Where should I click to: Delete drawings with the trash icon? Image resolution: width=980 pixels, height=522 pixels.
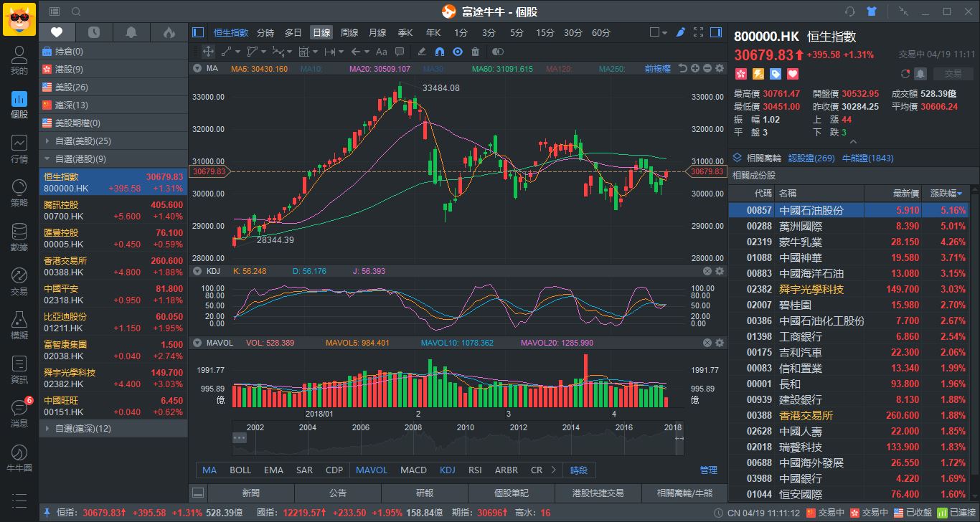point(475,52)
